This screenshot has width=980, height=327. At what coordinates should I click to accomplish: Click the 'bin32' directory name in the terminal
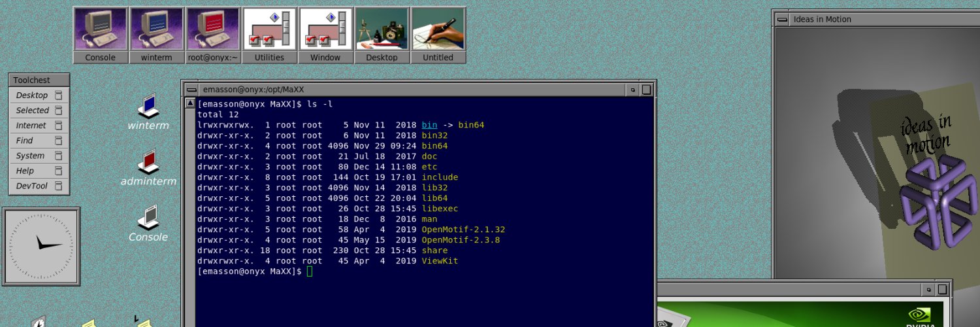pos(434,135)
